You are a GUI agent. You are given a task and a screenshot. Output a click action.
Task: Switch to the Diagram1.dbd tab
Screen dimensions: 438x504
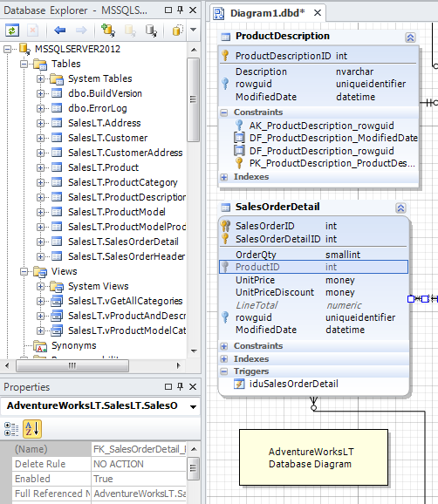pyautogui.click(x=267, y=13)
